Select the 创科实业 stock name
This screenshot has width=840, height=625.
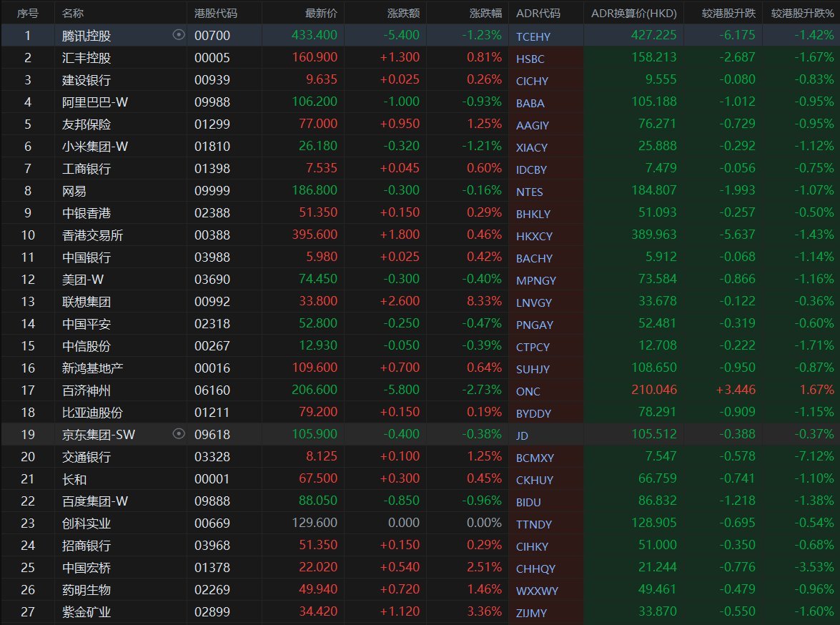87,523
